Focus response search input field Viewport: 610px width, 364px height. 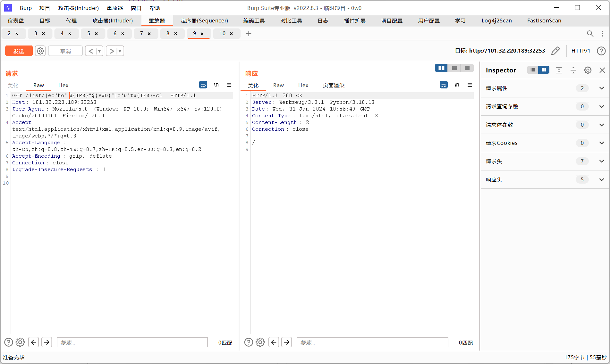[372, 342]
